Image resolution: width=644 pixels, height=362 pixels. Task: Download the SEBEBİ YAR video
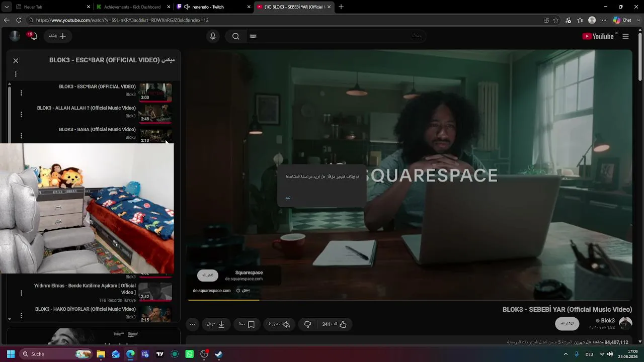(216, 324)
